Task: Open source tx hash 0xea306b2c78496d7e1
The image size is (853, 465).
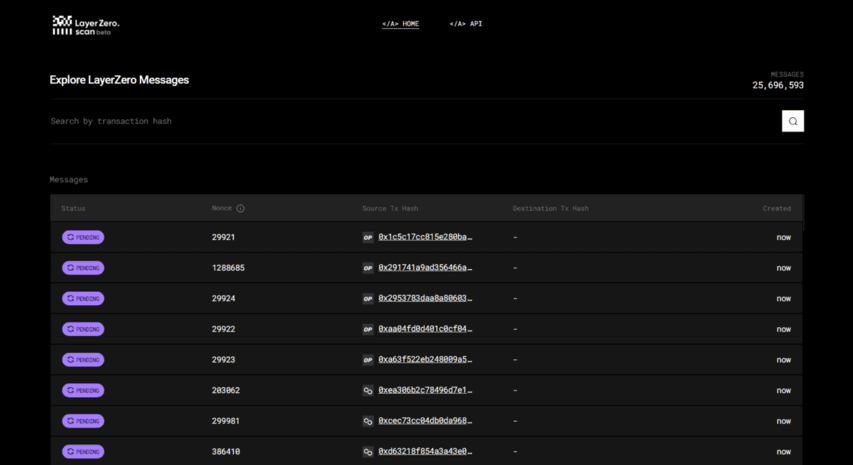Action: click(x=425, y=390)
